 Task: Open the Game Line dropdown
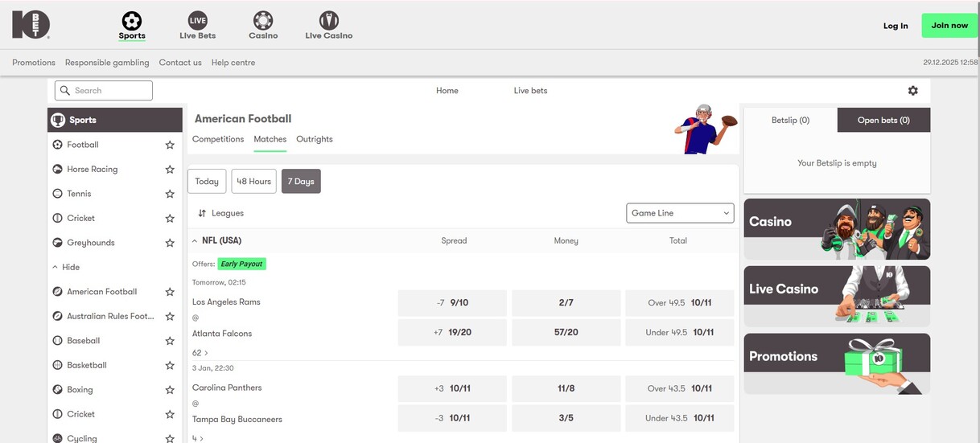(x=680, y=213)
